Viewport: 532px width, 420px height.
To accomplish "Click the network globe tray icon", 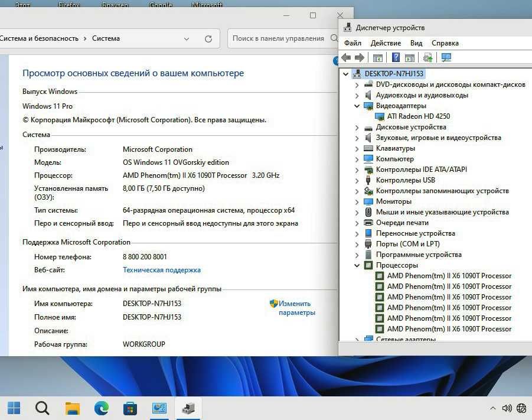I will tap(521, 408).
